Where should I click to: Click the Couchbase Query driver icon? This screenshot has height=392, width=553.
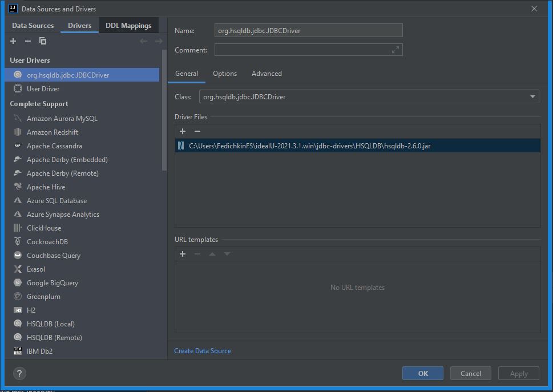click(18, 255)
